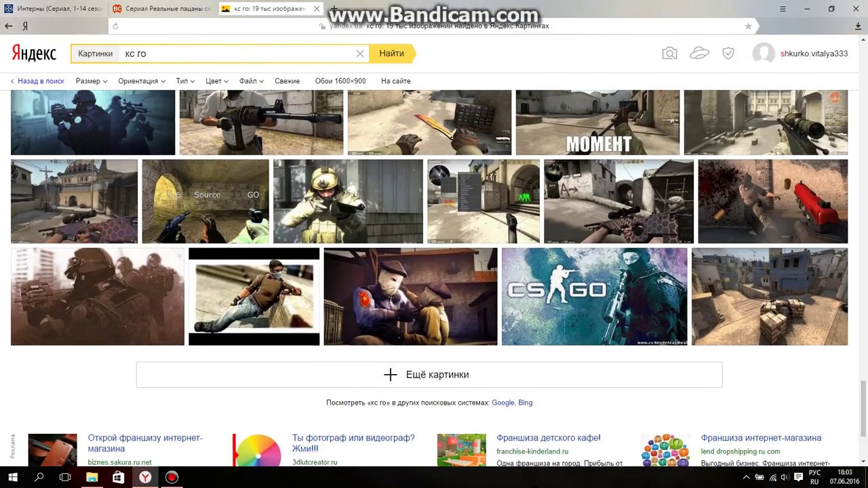868x488 pixels.
Task: Click the franchise-kinderland.ru address text
Action: tap(532, 451)
